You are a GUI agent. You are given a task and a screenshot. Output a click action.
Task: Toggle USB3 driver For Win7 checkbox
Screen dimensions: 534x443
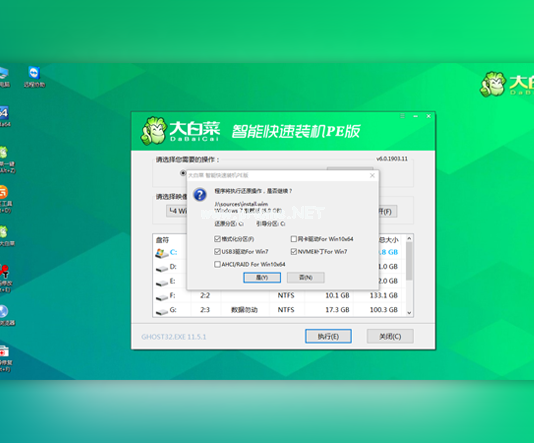(x=217, y=252)
